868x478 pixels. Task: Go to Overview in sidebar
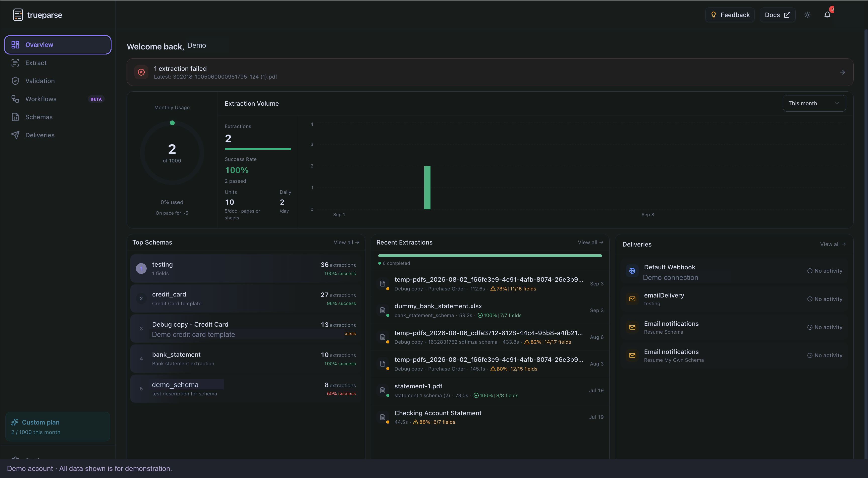(58, 45)
